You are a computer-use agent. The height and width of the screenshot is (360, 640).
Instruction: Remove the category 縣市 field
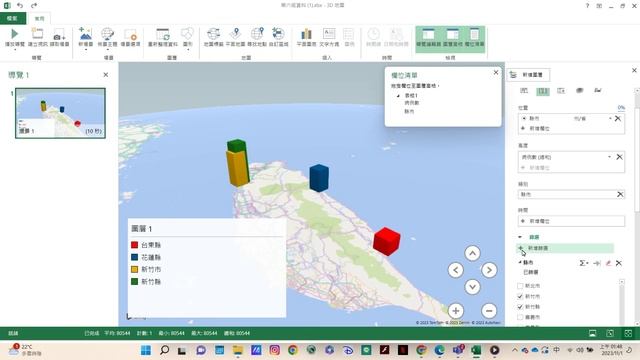(620, 194)
